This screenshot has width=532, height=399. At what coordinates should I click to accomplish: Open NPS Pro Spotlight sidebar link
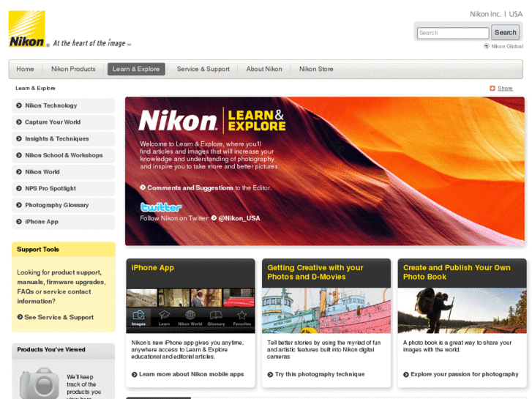click(64, 188)
